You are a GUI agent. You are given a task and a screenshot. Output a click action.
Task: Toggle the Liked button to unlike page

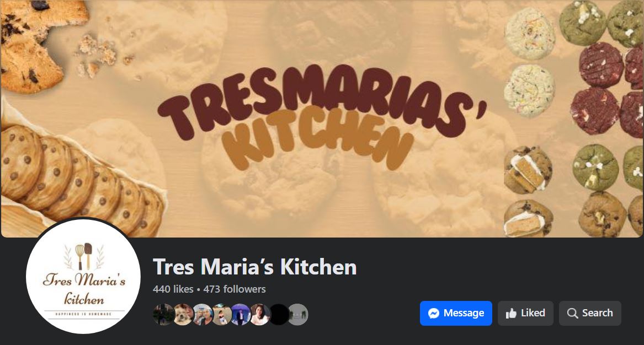pyautogui.click(x=526, y=314)
